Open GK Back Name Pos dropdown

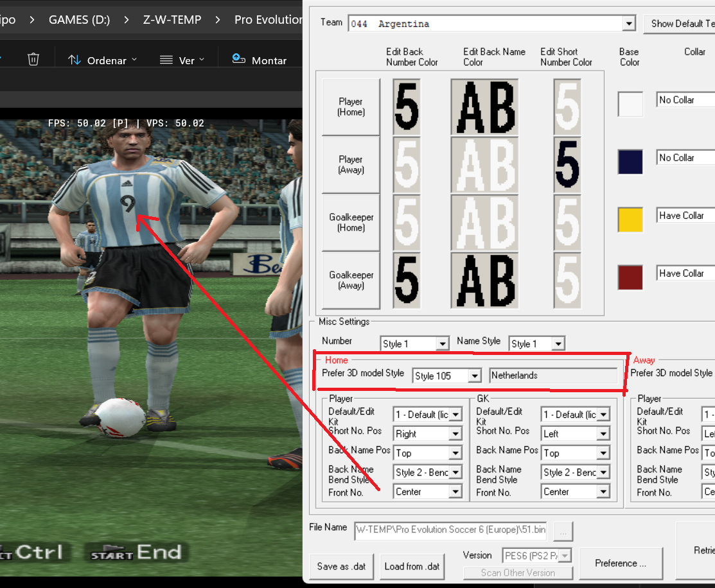click(576, 453)
